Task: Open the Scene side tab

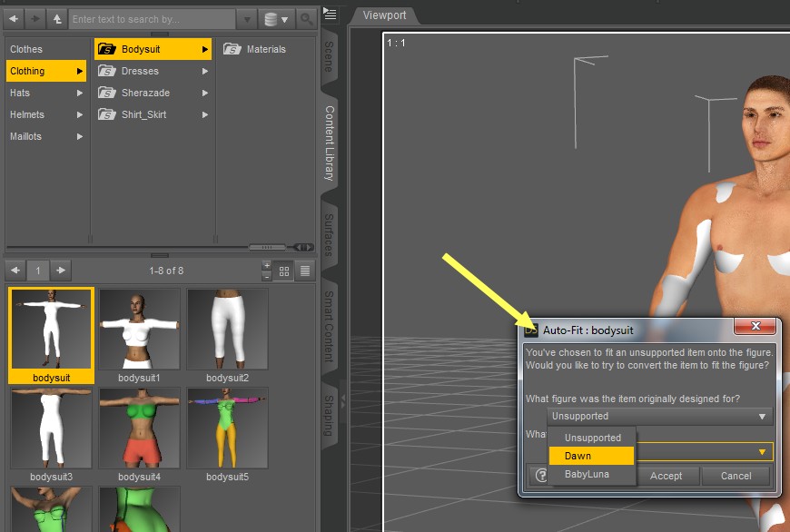Action: (x=329, y=56)
